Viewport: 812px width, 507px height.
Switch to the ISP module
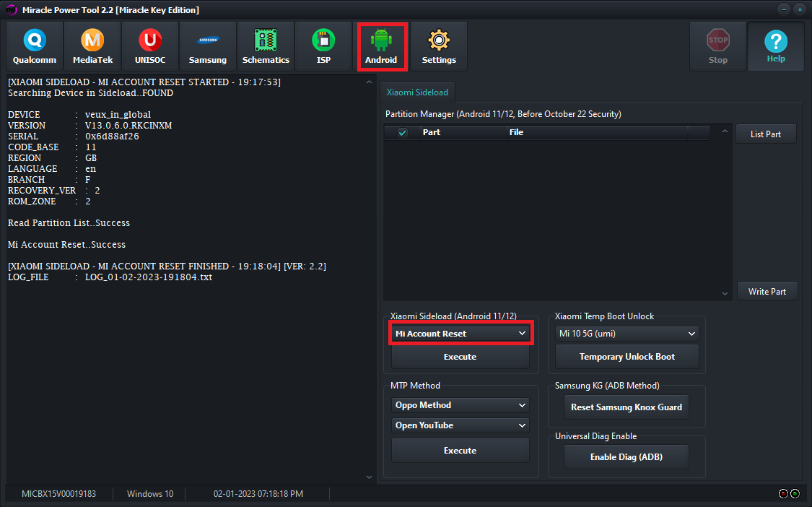[x=323, y=46]
